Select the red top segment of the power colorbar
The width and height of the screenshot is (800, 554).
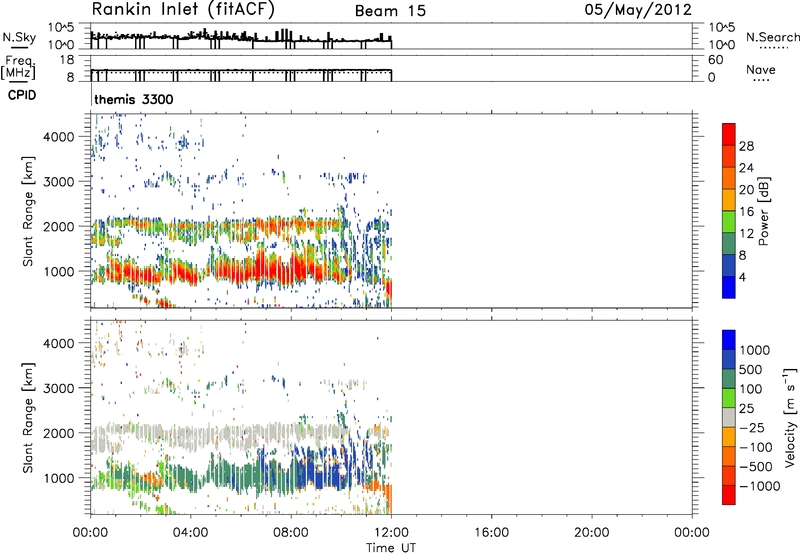(729, 135)
